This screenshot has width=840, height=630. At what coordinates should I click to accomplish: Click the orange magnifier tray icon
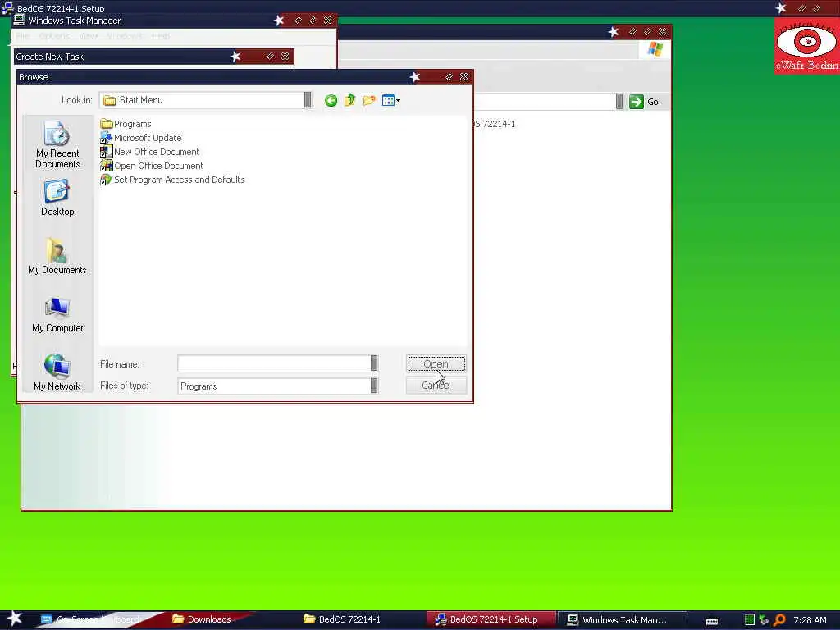(x=779, y=620)
